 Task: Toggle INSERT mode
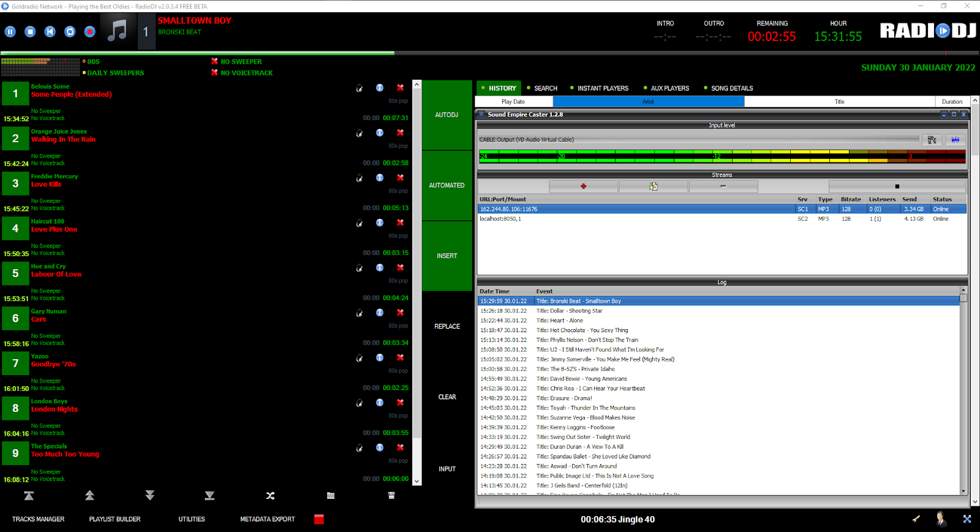(447, 256)
